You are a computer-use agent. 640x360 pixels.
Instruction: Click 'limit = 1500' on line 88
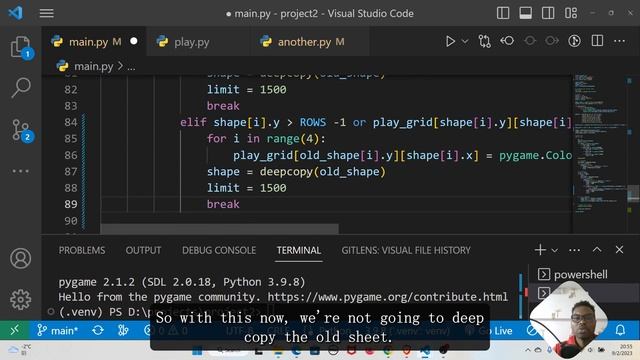pyautogui.click(x=247, y=188)
